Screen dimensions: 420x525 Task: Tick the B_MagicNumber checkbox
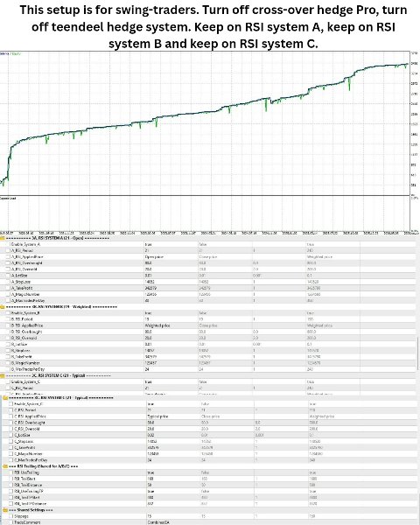(8, 363)
